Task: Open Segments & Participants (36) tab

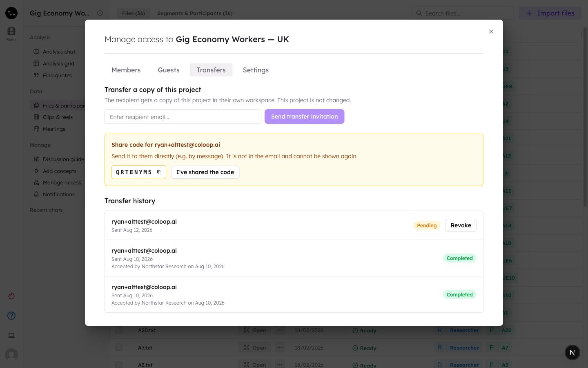Action: [x=195, y=13]
